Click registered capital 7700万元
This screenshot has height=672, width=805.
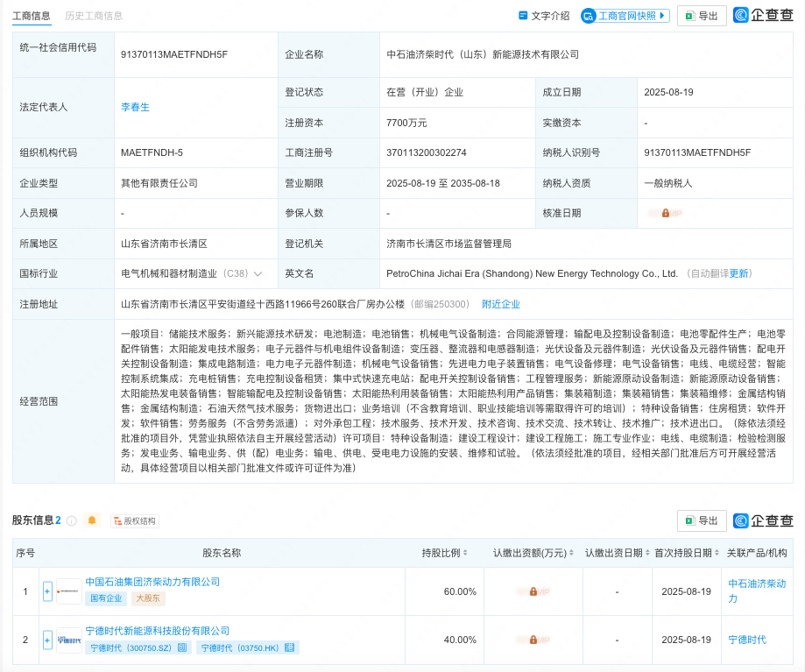point(406,123)
